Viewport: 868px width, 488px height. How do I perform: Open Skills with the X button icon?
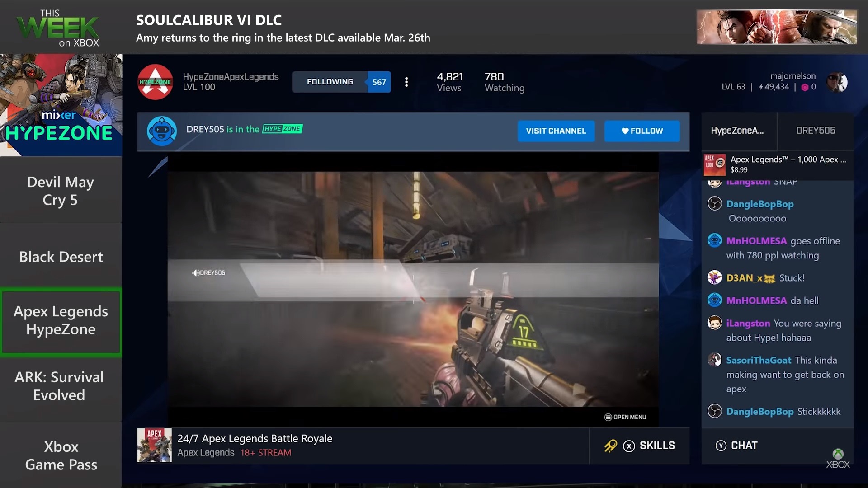[x=629, y=446]
